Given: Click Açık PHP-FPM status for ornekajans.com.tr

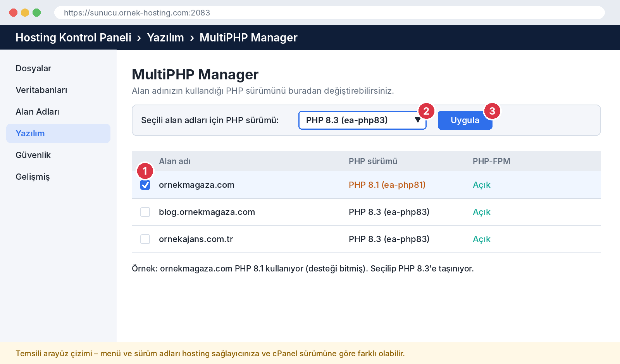Looking at the screenshot, I should (482, 239).
